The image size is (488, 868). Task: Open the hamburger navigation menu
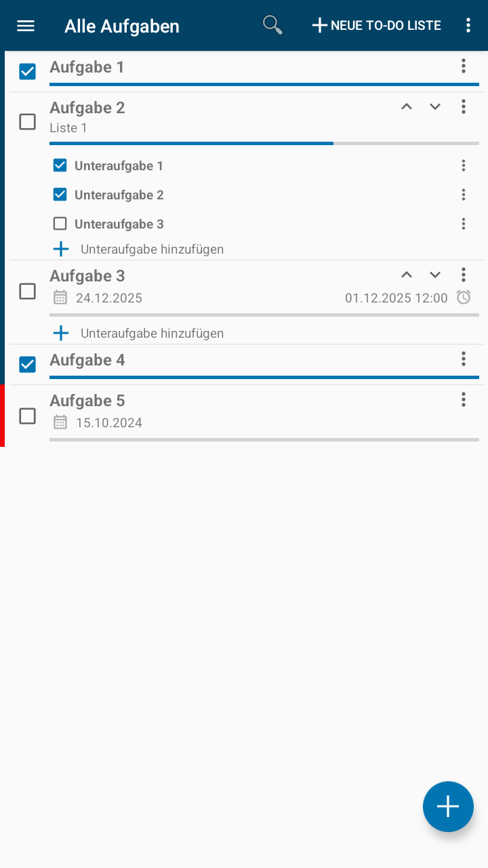click(26, 26)
